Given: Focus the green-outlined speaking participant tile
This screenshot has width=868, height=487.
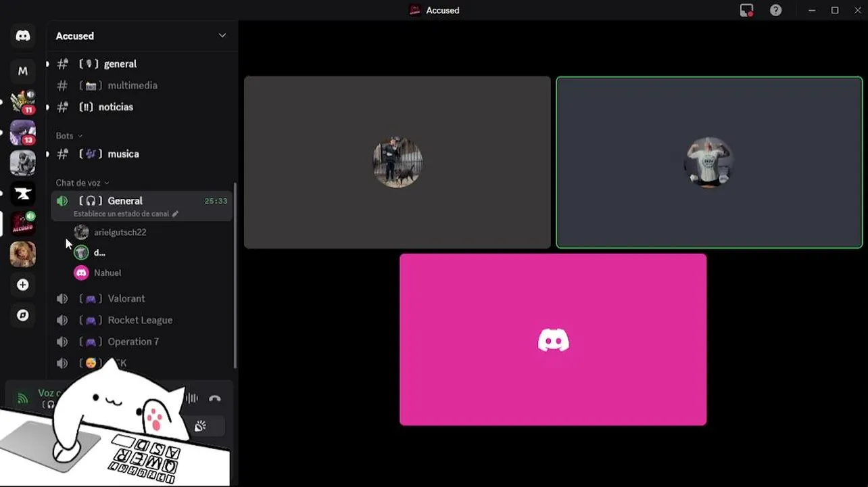Looking at the screenshot, I should click(x=709, y=162).
